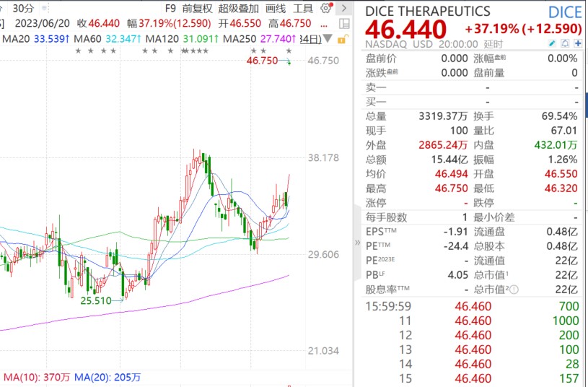Click the 延时 delayed quote label

click(x=493, y=44)
